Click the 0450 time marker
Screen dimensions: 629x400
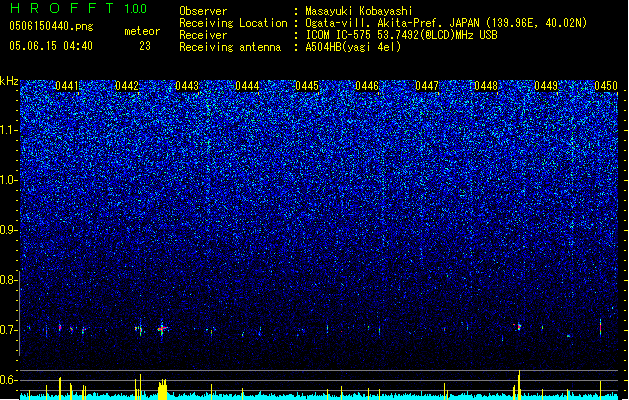point(606,86)
